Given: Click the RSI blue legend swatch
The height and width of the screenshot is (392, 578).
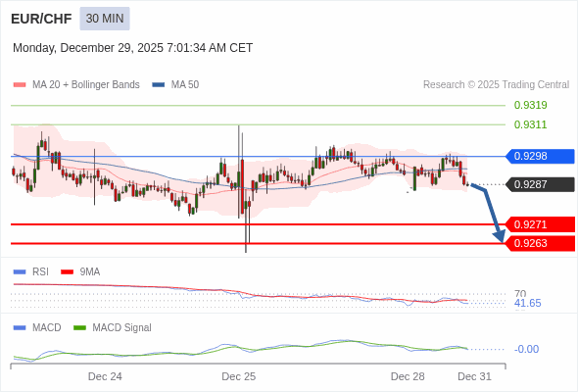Looking at the screenshot, I should pyautogui.click(x=20, y=272).
